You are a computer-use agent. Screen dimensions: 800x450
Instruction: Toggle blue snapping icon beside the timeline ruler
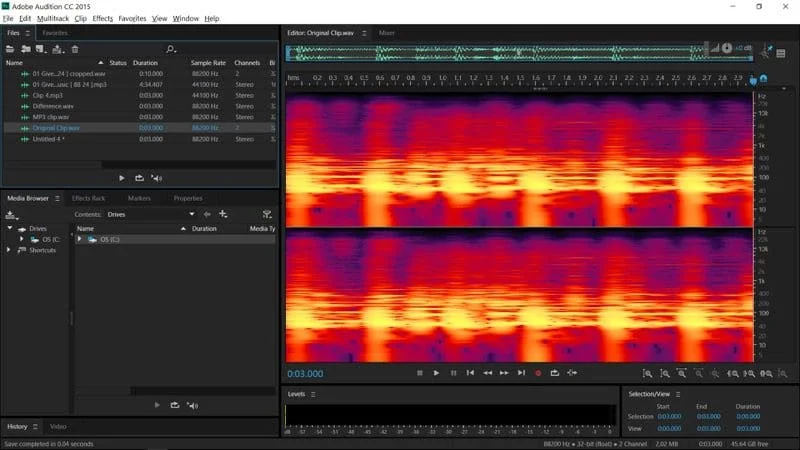pyautogui.click(x=764, y=78)
